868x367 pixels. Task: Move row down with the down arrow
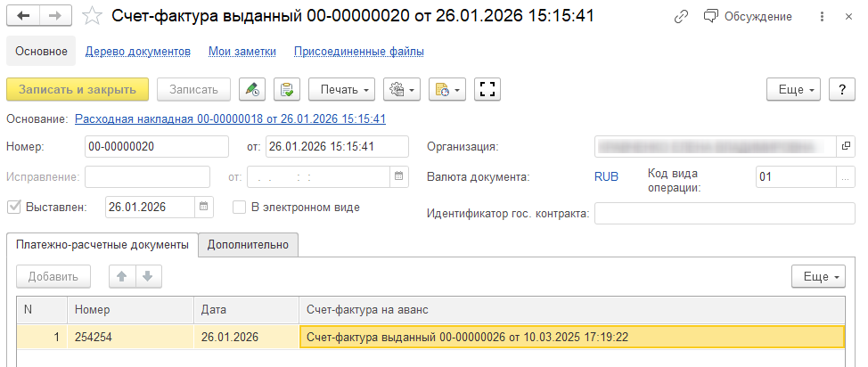click(x=147, y=276)
